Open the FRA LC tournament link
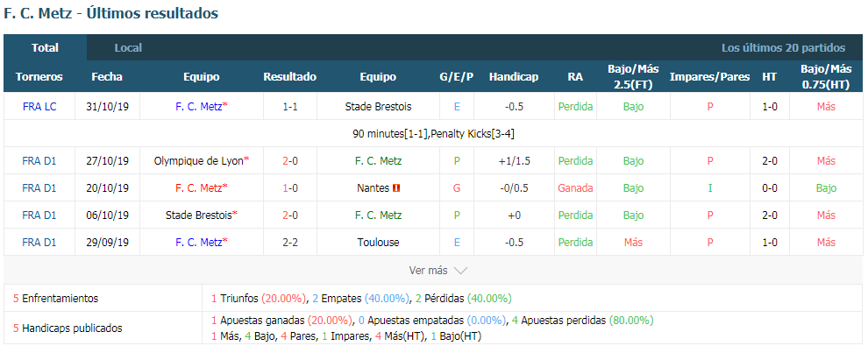Screen dimensions: 868x346 pyautogui.click(x=39, y=107)
